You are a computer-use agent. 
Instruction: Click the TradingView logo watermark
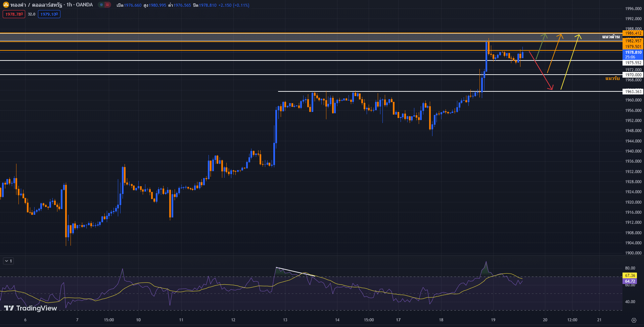pyautogui.click(x=31, y=308)
